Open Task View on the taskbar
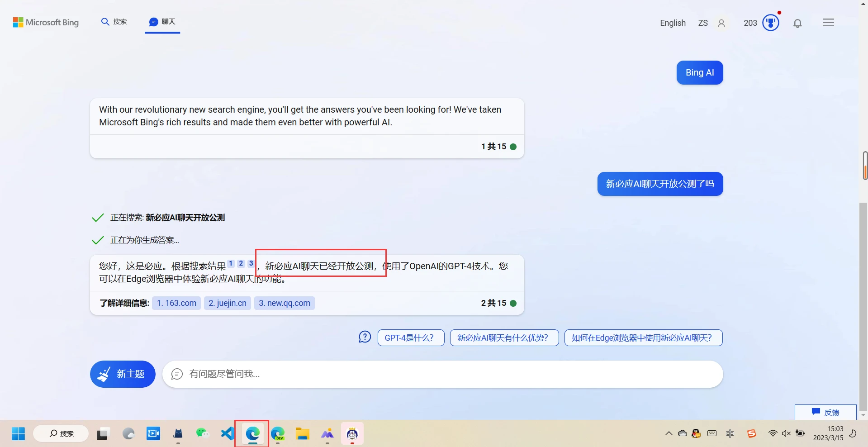Screen dimensions: 868x447 coord(104,433)
